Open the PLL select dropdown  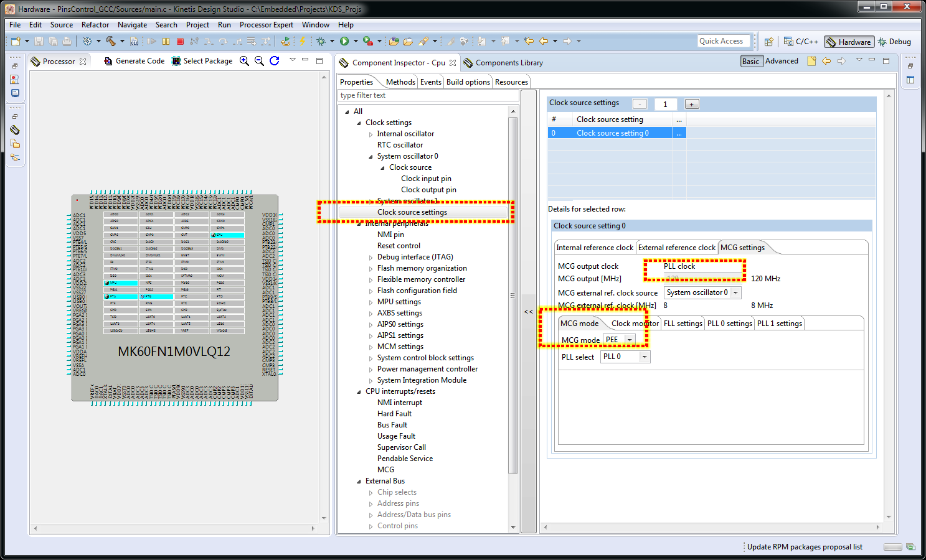click(x=645, y=357)
